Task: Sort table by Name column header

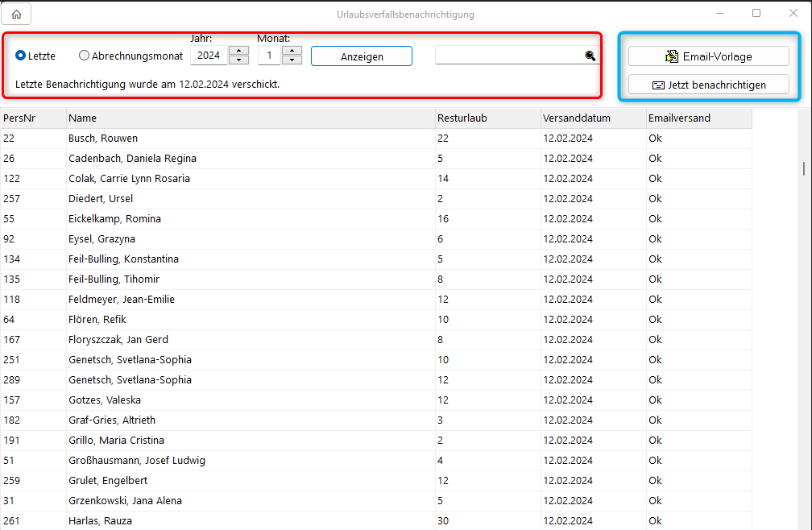Action: click(250, 118)
